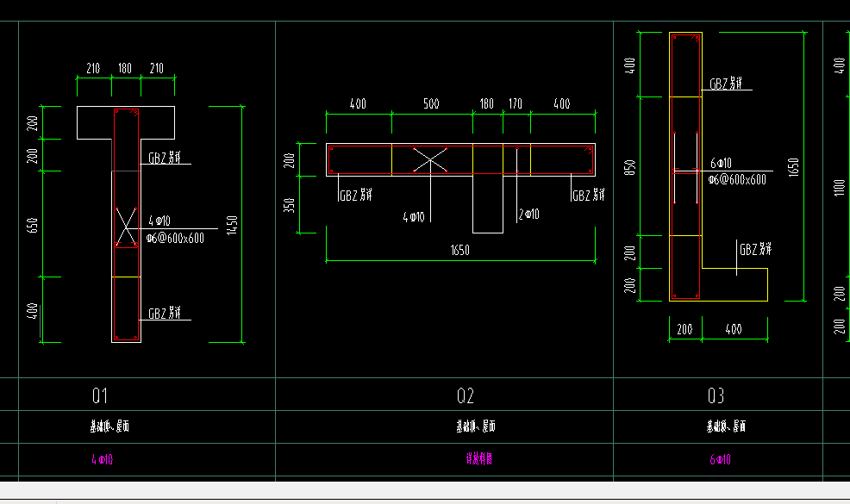Click 200 horizontal dimension below Q3

pyautogui.click(x=684, y=329)
